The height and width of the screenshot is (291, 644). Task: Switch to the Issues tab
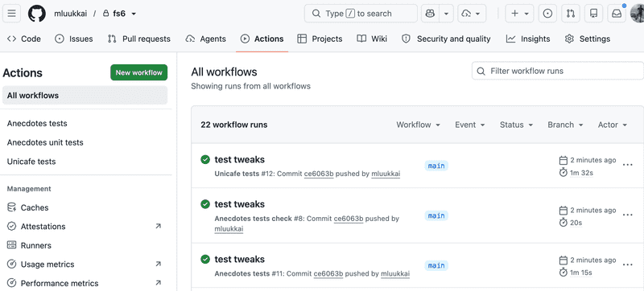tap(74, 39)
